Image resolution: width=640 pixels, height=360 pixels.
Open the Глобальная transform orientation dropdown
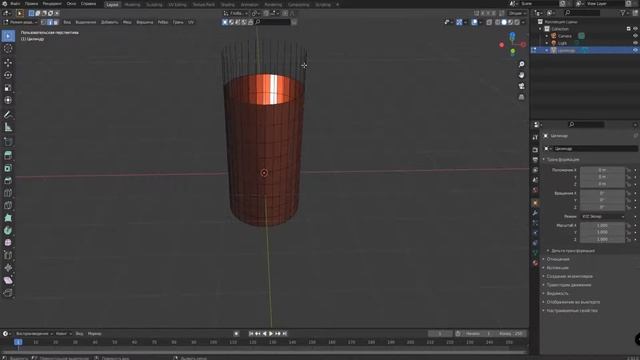coord(236,13)
